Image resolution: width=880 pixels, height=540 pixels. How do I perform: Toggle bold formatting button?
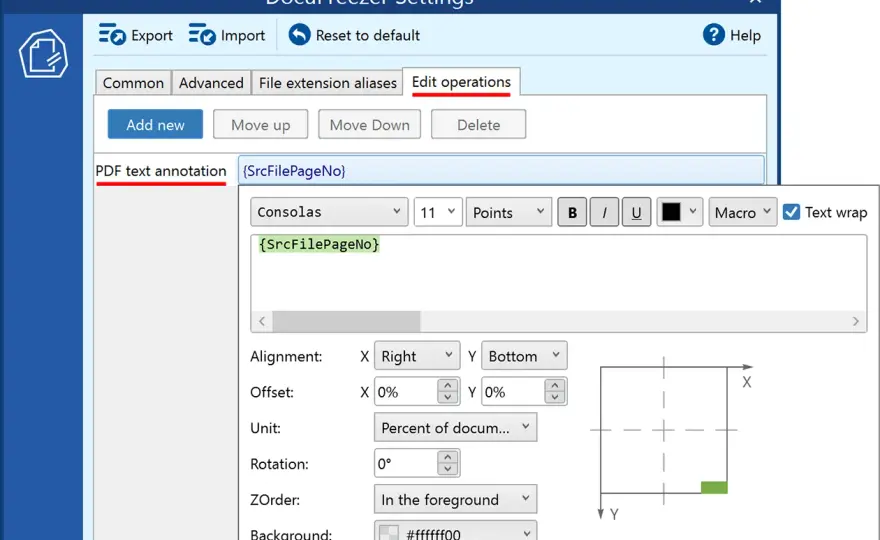(572, 212)
